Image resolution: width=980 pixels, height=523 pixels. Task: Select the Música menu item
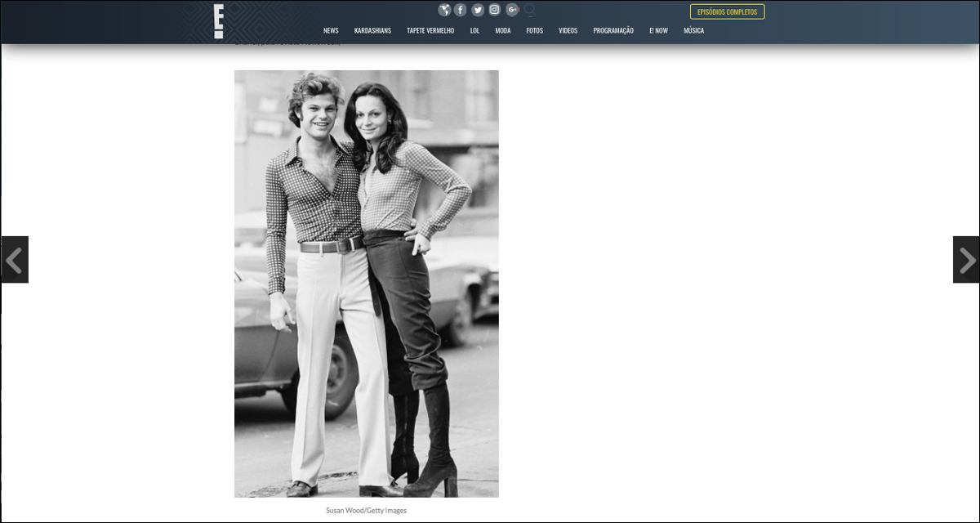pyautogui.click(x=693, y=31)
